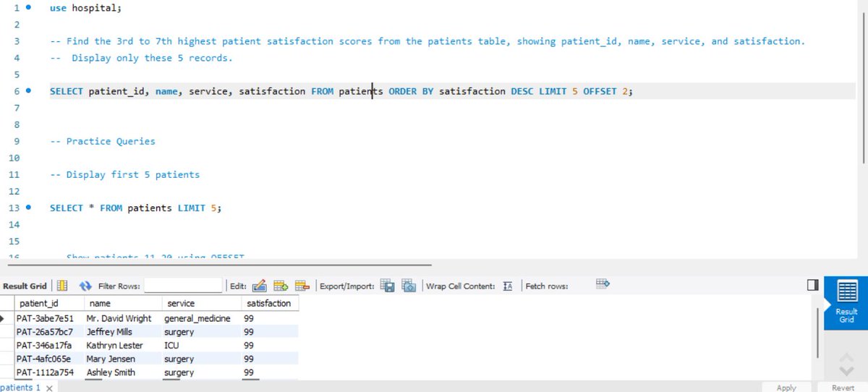Select the Kathryn Lester cell
Image resolution: width=868 pixels, height=392 pixels.
click(x=123, y=346)
